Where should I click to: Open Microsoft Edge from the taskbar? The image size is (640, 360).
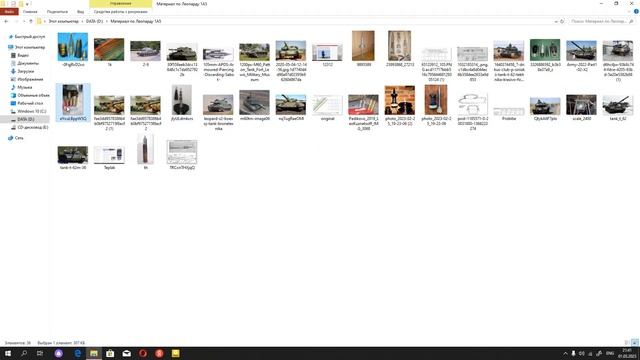pyautogui.click(x=77, y=353)
